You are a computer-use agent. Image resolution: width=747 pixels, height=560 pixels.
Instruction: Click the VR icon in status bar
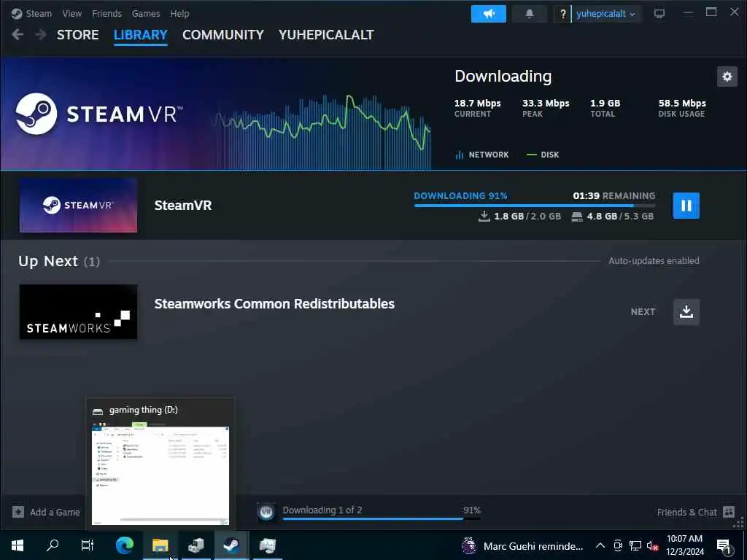266,513
